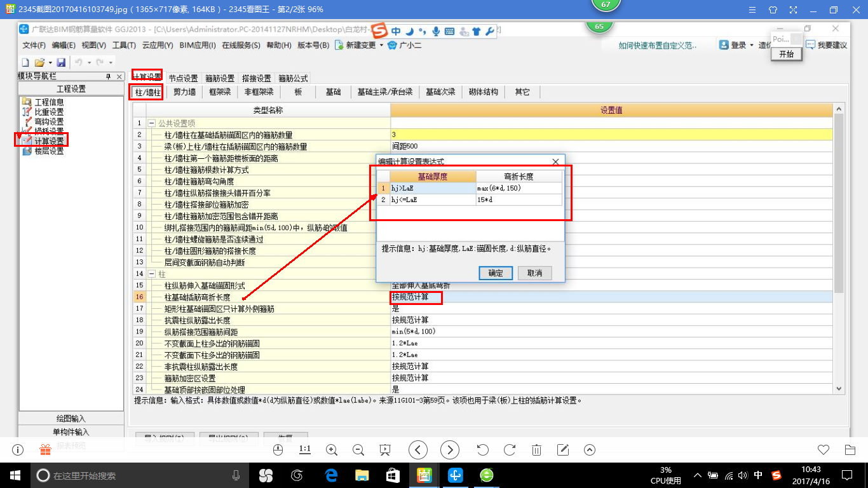
Task: Switch to the 搭接设置 tab
Action: pos(257,78)
